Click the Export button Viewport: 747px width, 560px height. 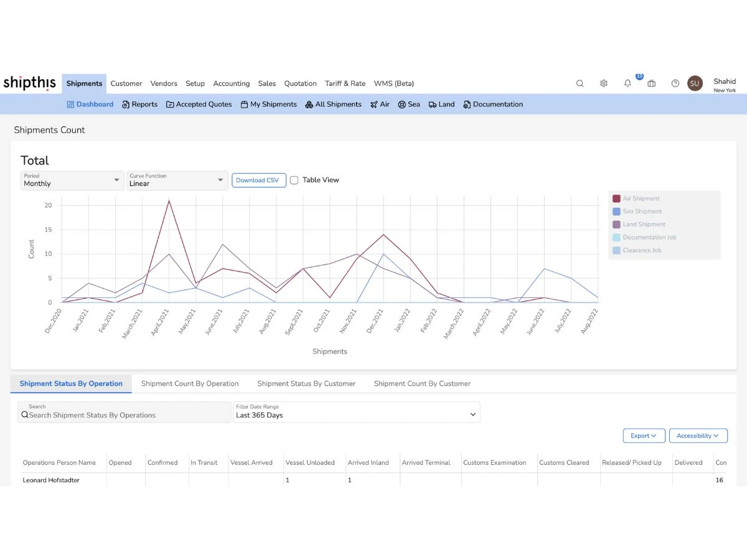tap(644, 436)
